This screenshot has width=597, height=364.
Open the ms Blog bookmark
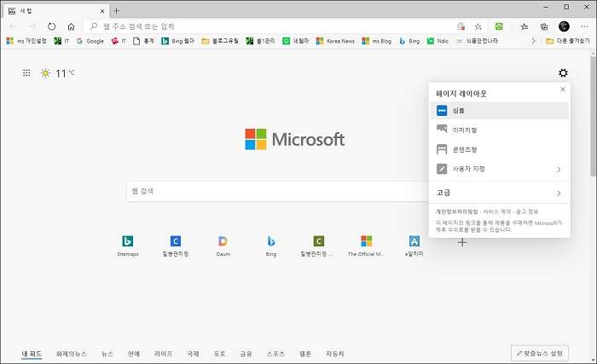(x=377, y=41)
